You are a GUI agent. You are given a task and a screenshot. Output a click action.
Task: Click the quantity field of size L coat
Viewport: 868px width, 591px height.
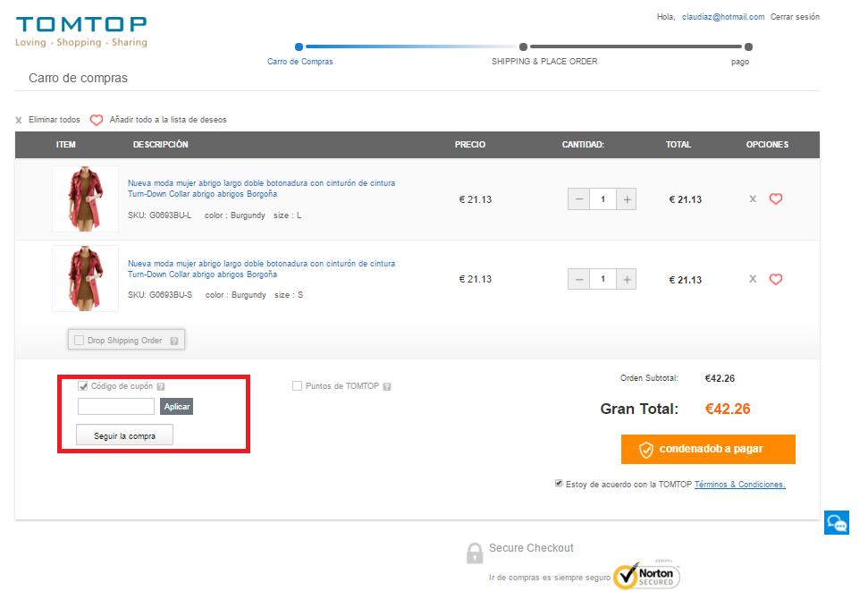point(603,199)
